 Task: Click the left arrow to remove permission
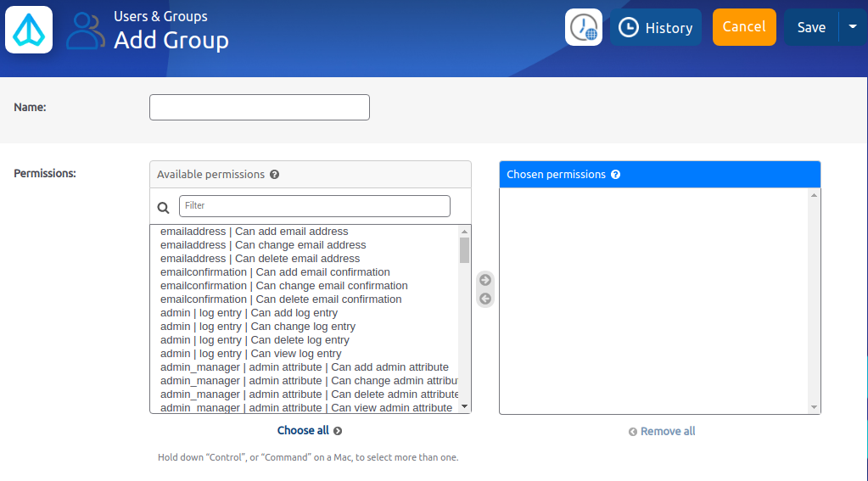(485, 299)
